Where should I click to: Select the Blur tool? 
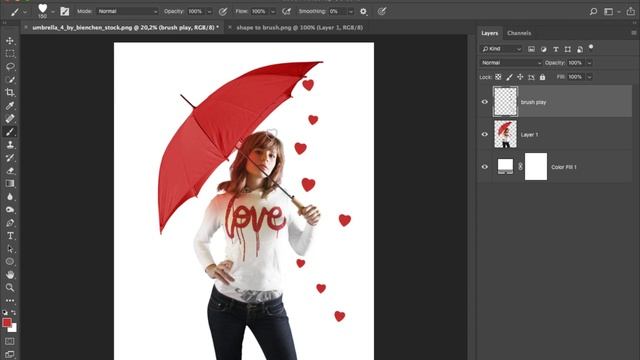pos(10,197)
